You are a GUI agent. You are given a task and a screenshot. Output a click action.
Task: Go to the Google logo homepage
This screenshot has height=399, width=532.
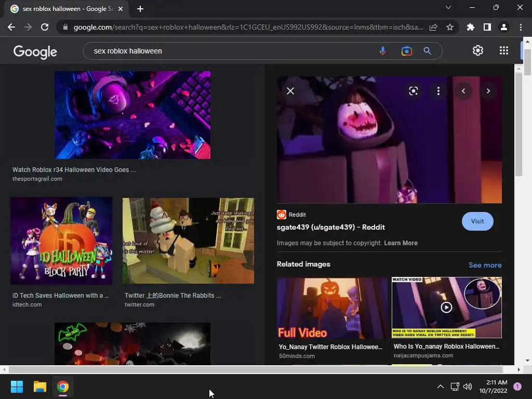[35, 51]
